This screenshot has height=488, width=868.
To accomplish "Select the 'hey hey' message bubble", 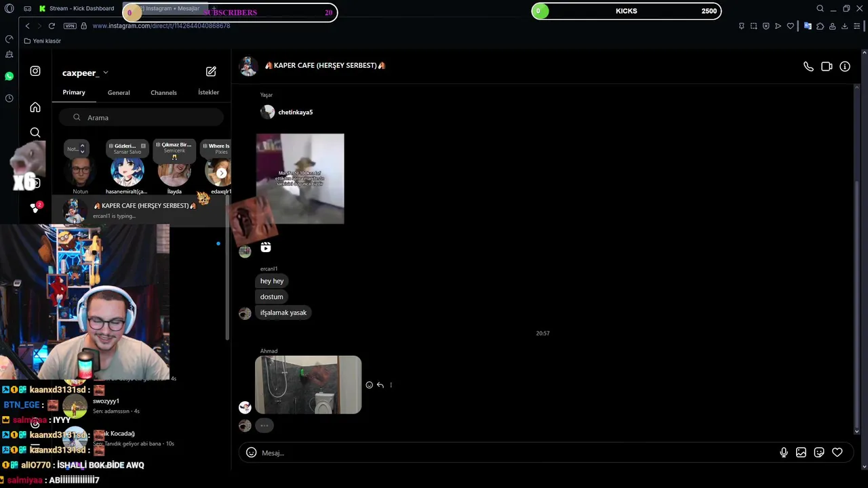I will tap(272, 281).
